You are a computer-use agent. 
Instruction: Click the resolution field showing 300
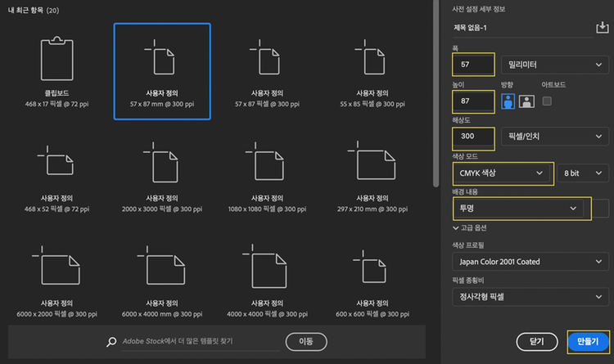[x=473, y=137]
